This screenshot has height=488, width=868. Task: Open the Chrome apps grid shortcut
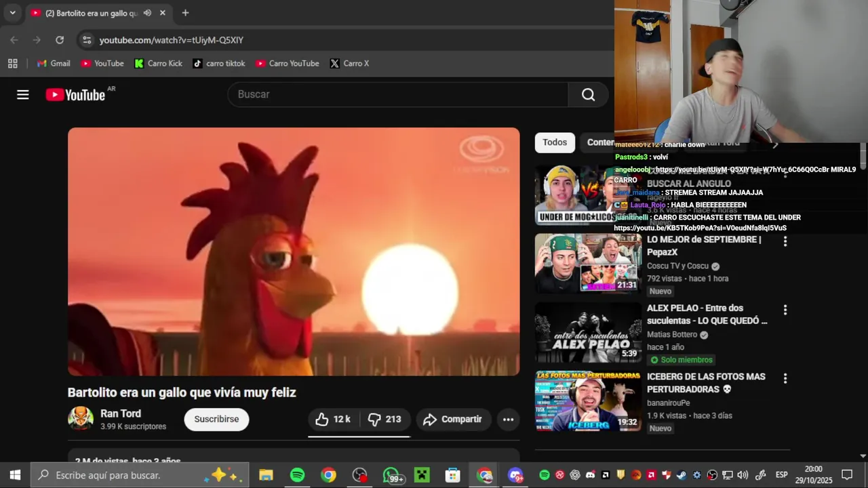tap(12, 64)
